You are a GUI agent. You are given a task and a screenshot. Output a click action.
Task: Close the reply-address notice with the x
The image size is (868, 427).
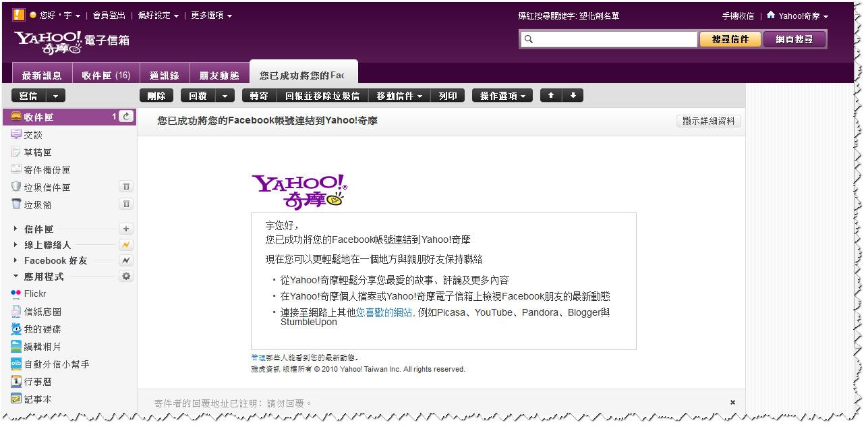click(732, 403)
